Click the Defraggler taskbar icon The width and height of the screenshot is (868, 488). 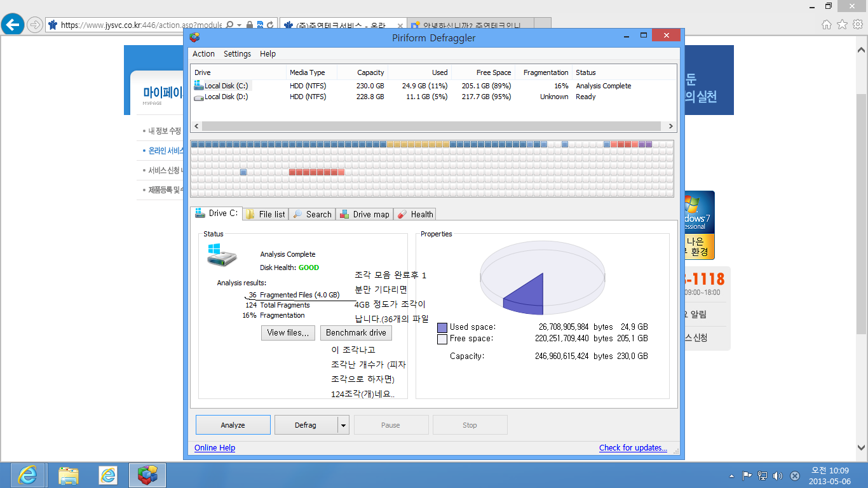(148, 475)
